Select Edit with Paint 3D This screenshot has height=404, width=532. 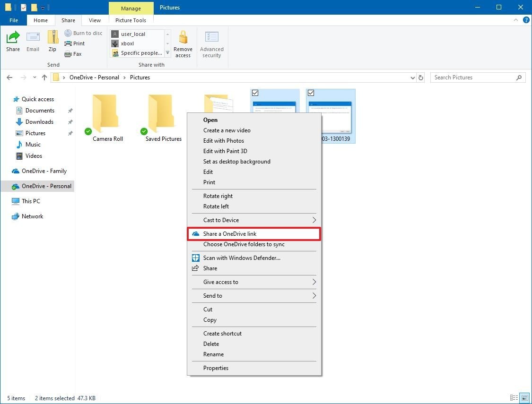pyautogui.click(x=254, y=151)
